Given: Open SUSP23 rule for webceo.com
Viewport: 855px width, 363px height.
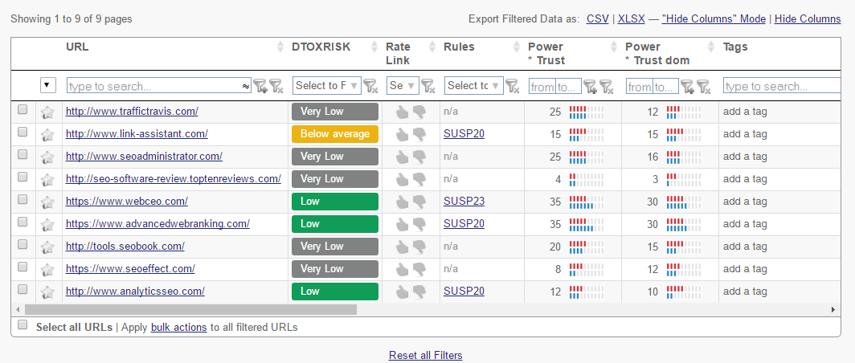Looking at the screenshot, I should coord(464,202).
